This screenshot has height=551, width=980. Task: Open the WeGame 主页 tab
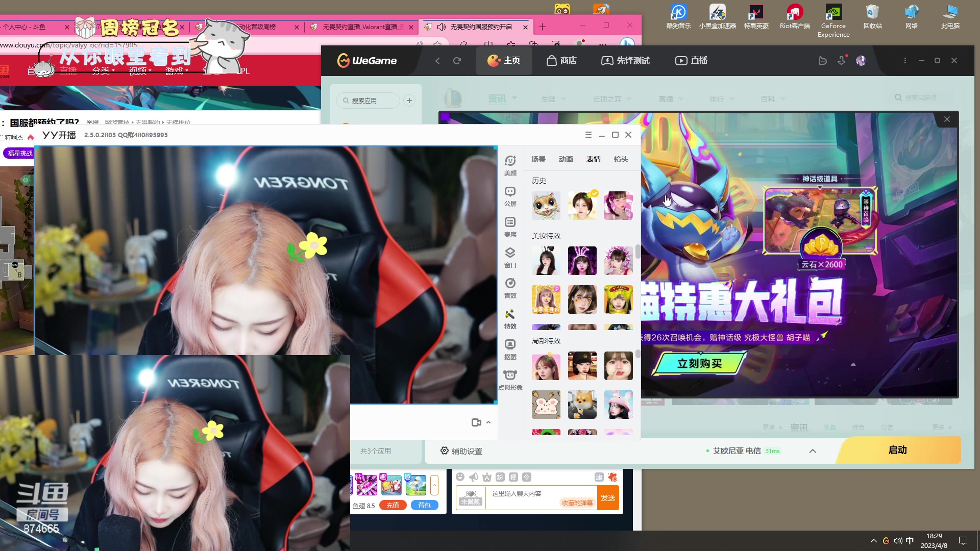coord(504,61)
